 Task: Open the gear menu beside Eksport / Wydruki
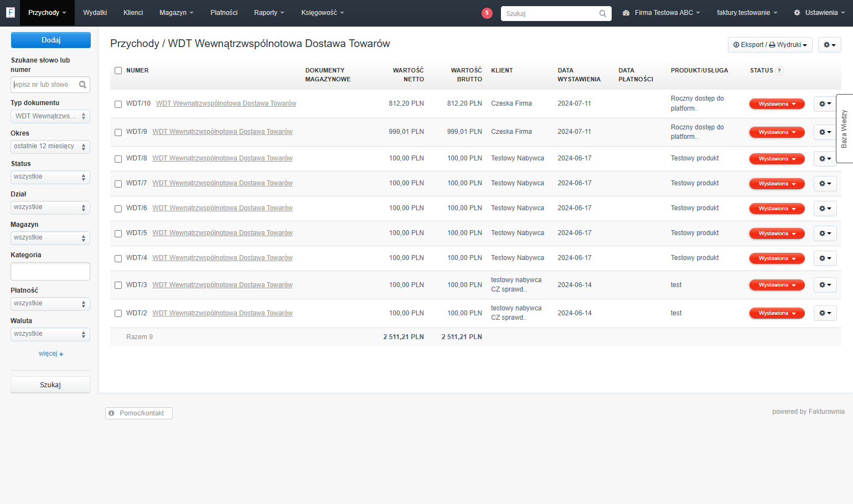pos(829,45)
